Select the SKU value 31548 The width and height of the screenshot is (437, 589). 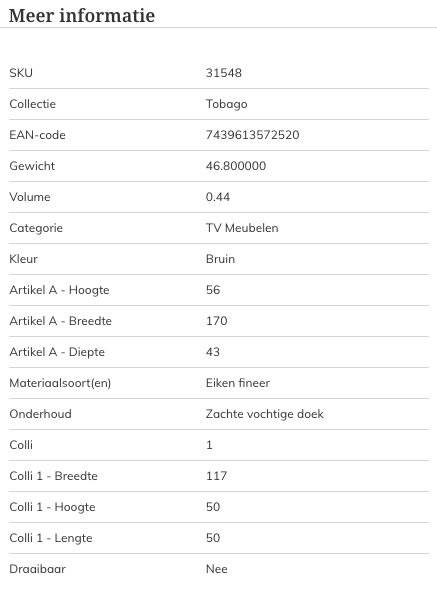pos(224,73)
